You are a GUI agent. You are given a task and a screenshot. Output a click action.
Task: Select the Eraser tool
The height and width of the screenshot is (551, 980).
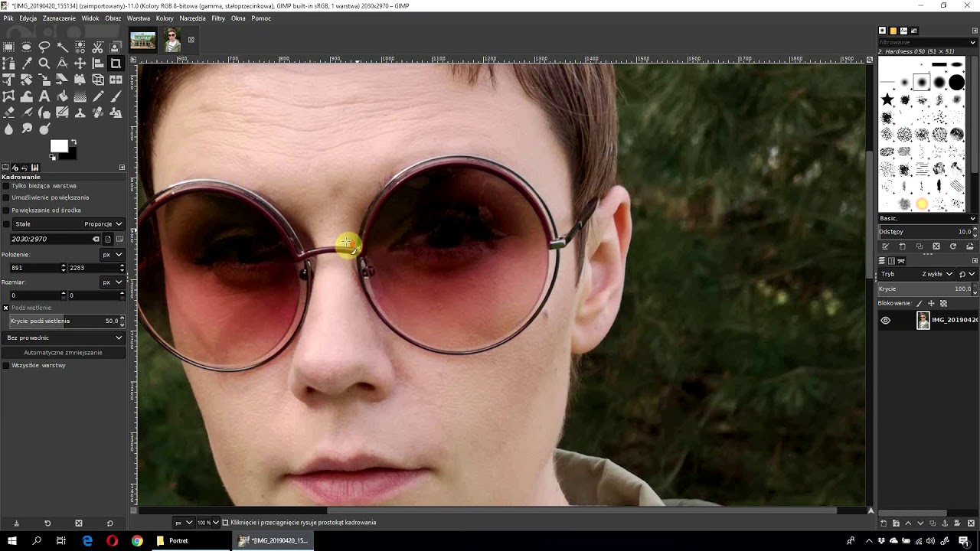[8, 112]
